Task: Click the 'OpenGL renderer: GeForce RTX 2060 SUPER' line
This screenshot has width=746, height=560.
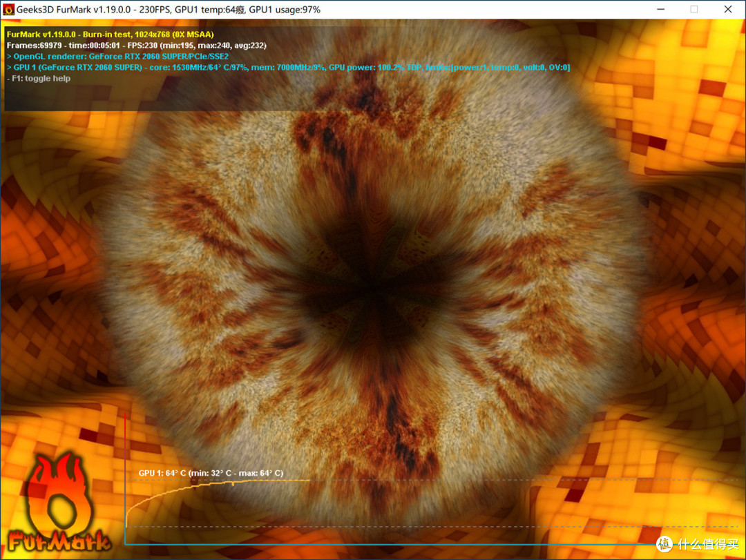Action: (117, 57)
